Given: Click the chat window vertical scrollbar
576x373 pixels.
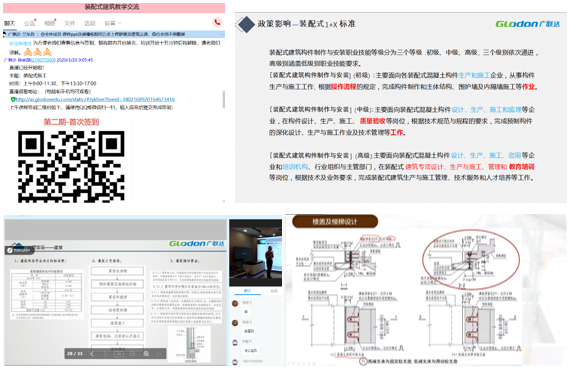Looking at the screenshot, I should 224,99.
